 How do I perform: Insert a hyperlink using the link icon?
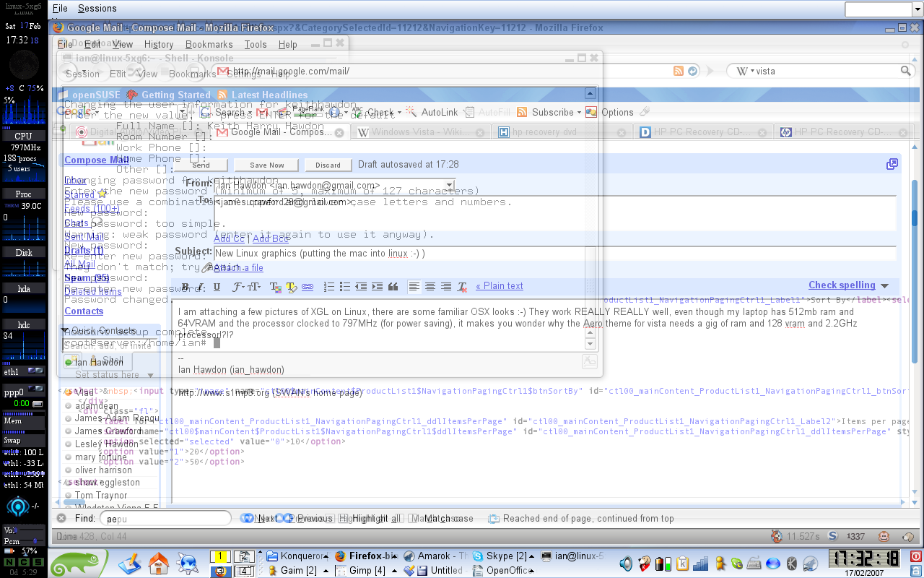pos(308,287)
